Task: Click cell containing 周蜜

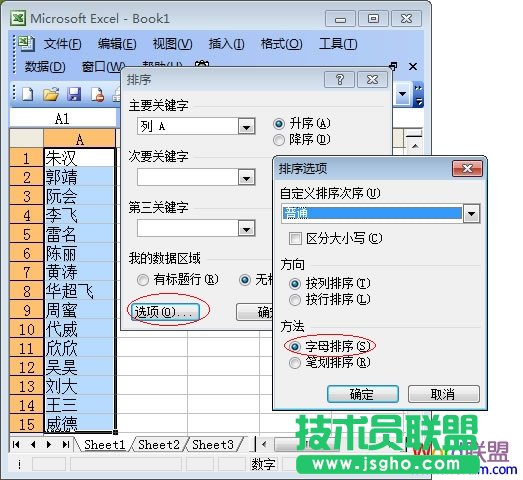Action: (x=80, y=310)
